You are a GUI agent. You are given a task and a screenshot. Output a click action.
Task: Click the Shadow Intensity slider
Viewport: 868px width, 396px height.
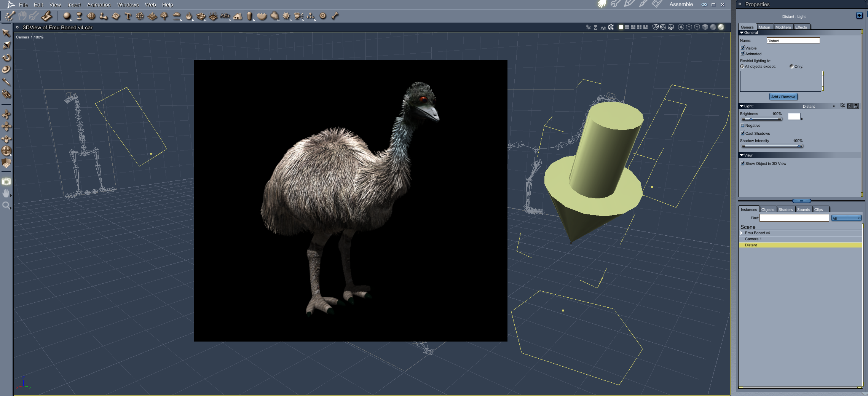click(x=772, y=146)
